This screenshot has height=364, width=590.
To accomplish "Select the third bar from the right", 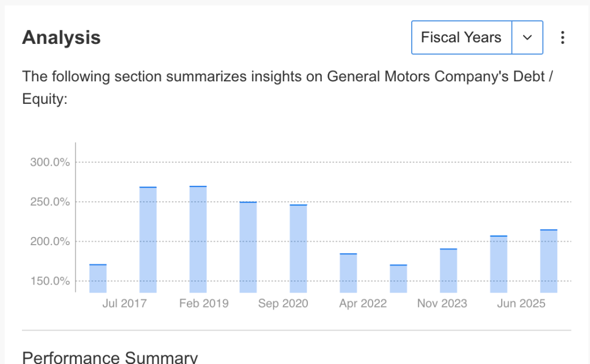I will pos(448,271).
